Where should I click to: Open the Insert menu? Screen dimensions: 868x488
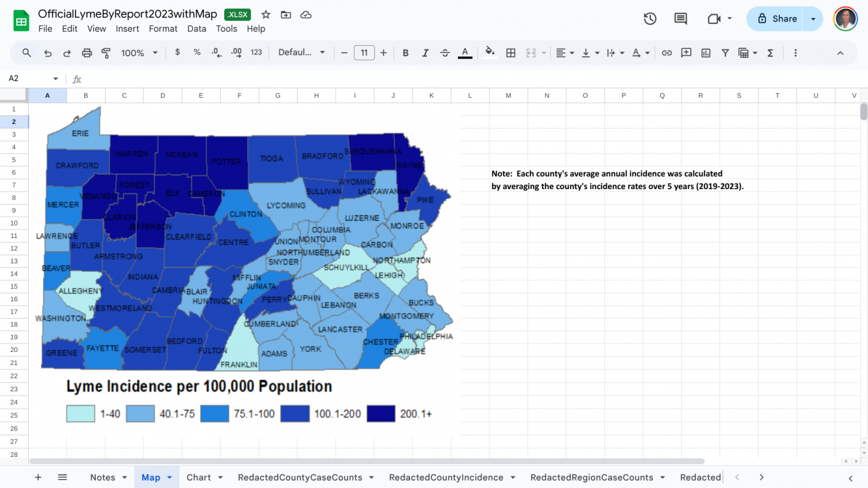point(128,29)
